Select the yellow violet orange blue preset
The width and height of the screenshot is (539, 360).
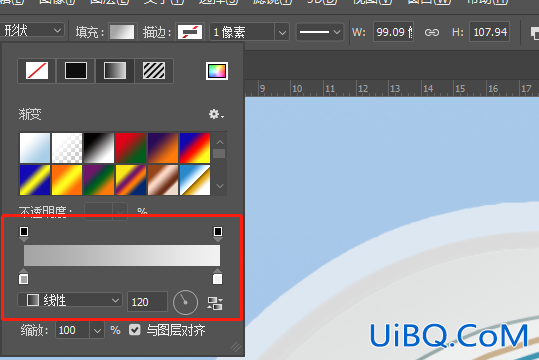point(131,180)
